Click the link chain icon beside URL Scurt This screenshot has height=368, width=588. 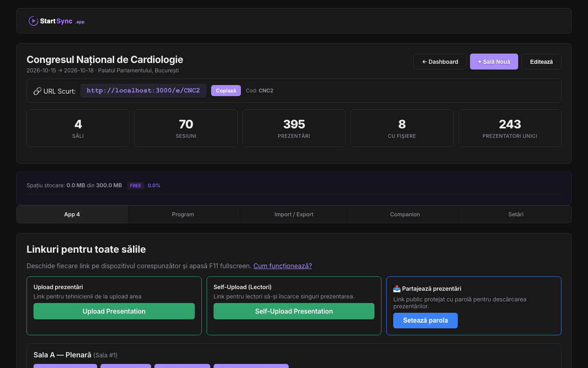(37, 91)
